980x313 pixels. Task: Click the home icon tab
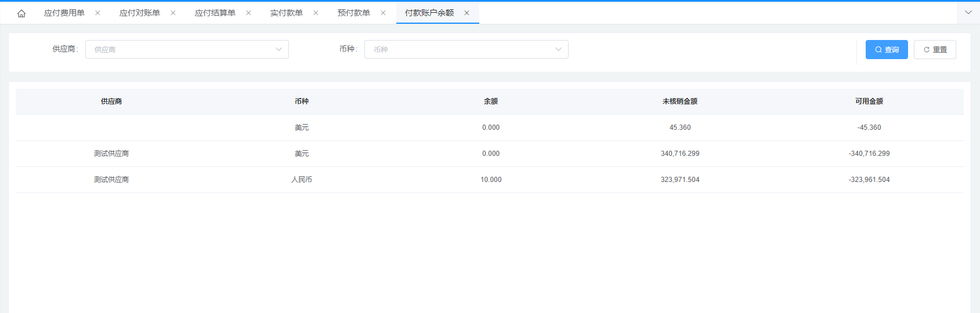pyautogui.click(x=21, y=13)
